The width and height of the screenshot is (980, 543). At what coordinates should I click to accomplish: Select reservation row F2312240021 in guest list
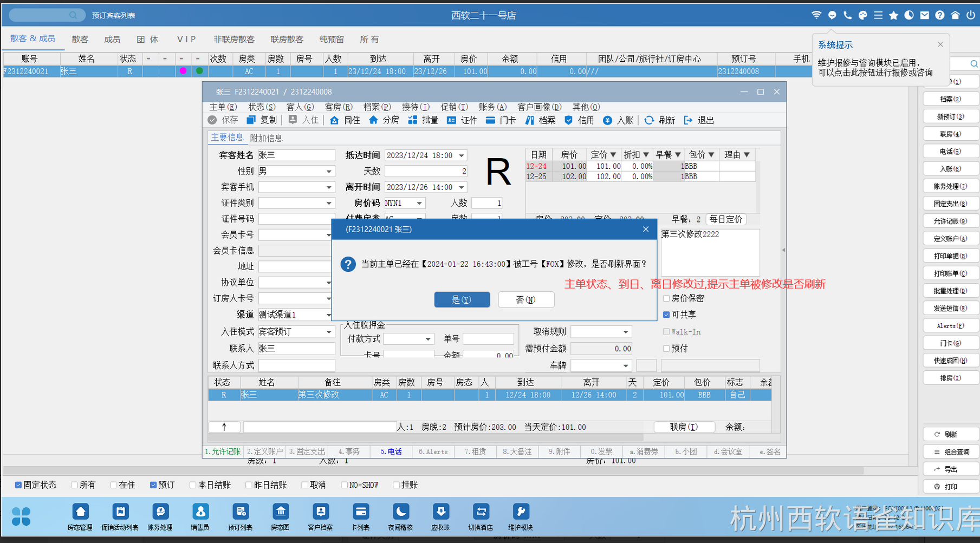point(407,71)
